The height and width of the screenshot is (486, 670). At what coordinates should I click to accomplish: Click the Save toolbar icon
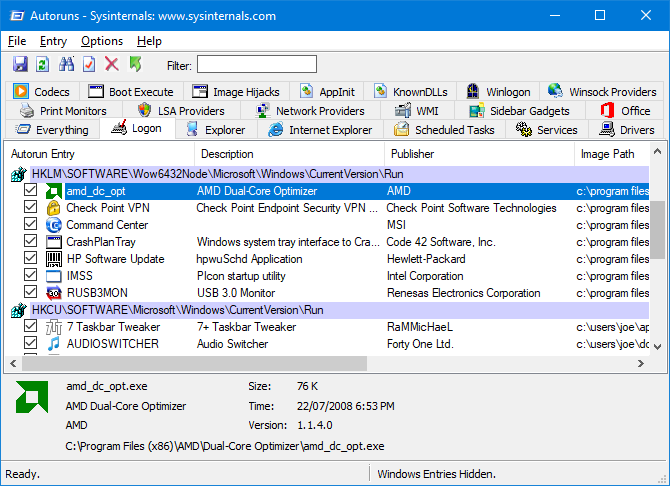[x=19, y=65]
